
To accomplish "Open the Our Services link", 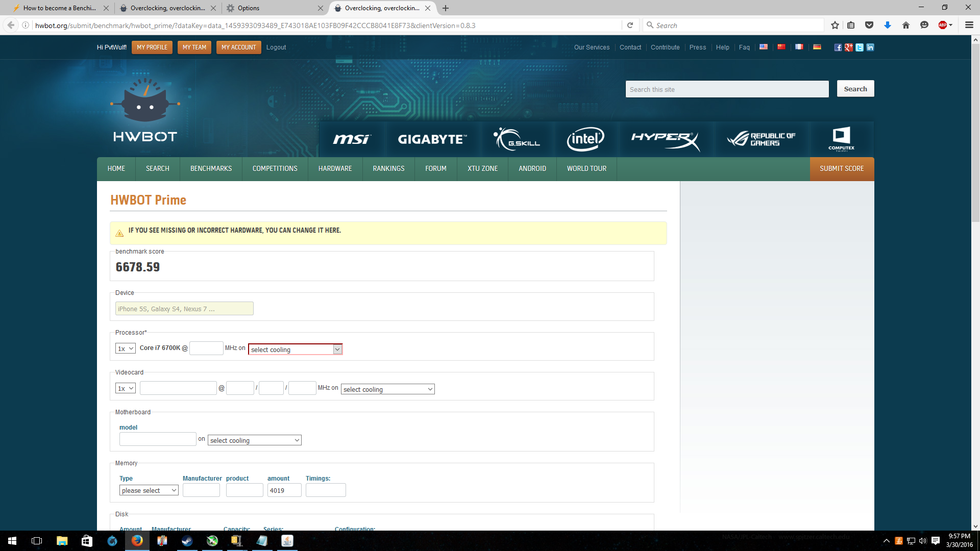I will (x=592, y=47).
